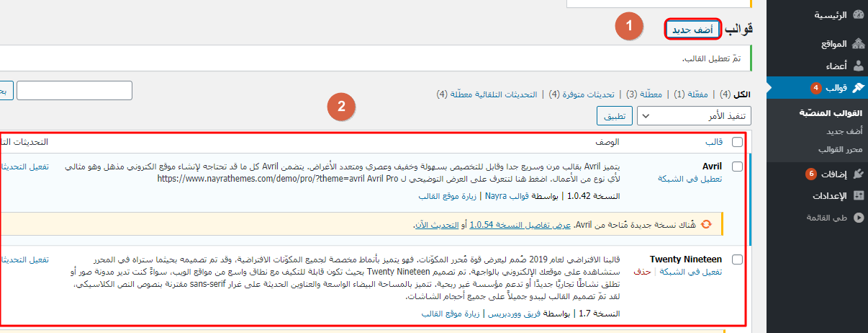Viewport: 868px width, 333px height.
Task: Click the الوصف column header
Action: 607,143
